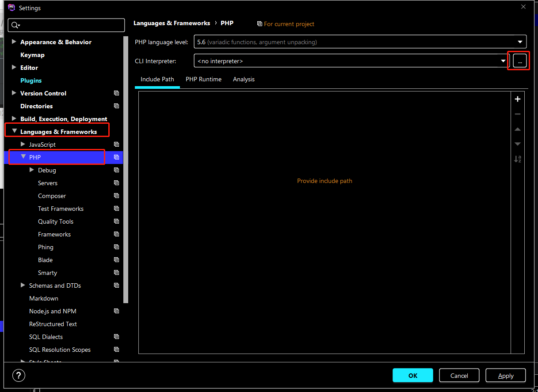Click the Apply button
538x392 pixels.
coord(506,376)
